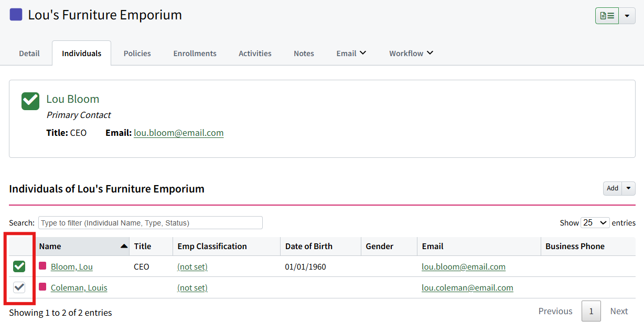Image resolution: width=644 pixels, height=332 pixels.
Task: Click lou.bloom@email.com in the table row
Action: tap(464, 266)
